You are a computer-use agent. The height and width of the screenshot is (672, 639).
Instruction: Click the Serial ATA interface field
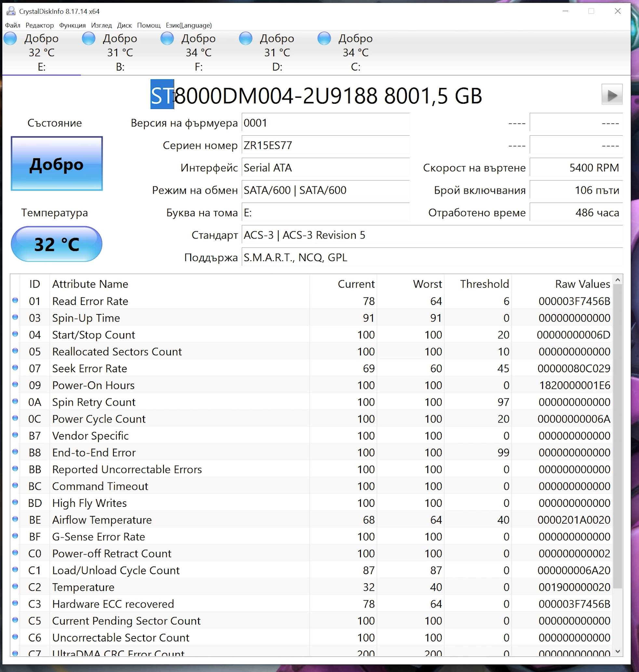(325, 167)
